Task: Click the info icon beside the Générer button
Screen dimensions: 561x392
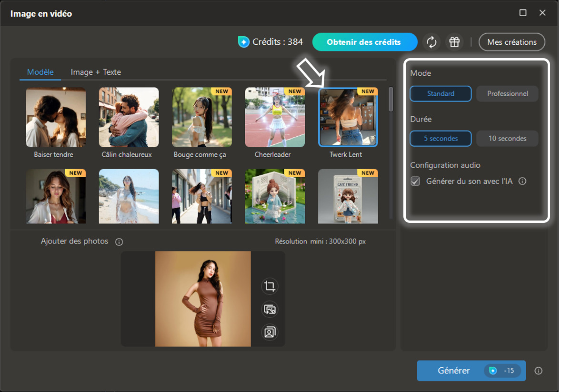Action: point(538,371)
